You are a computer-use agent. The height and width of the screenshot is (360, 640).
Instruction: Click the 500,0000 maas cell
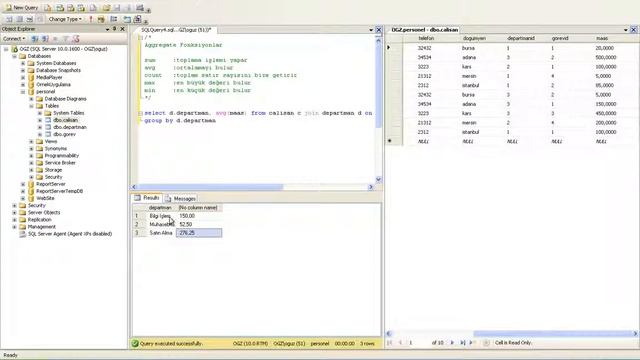[605, 58]
